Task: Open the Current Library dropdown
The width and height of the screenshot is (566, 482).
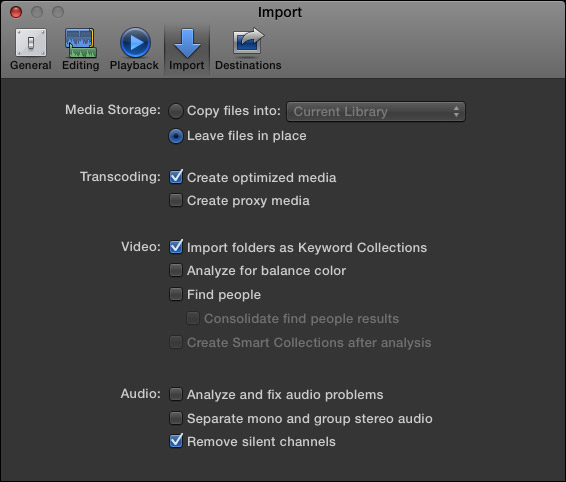Action: pos(376,112)
